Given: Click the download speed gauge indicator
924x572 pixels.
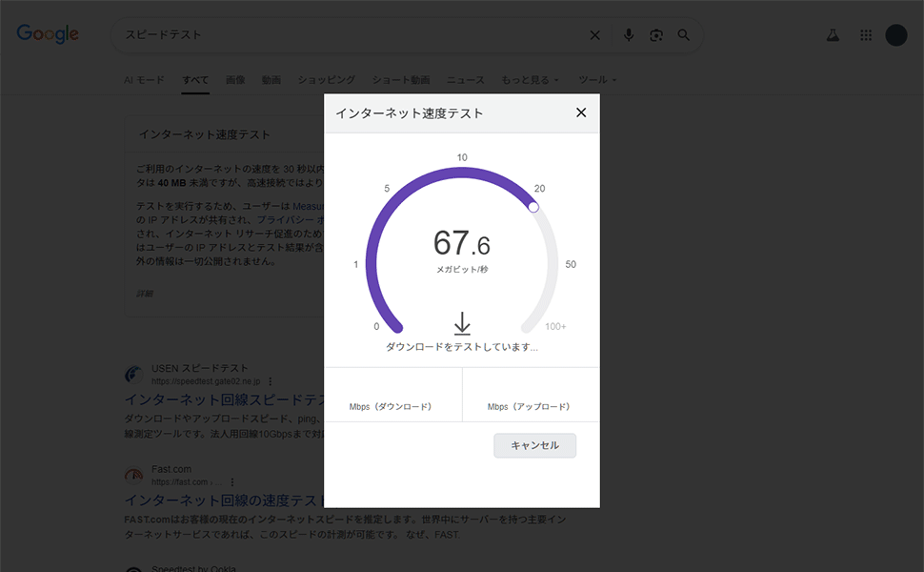Looking at the screenshot, I should [533, 205].
